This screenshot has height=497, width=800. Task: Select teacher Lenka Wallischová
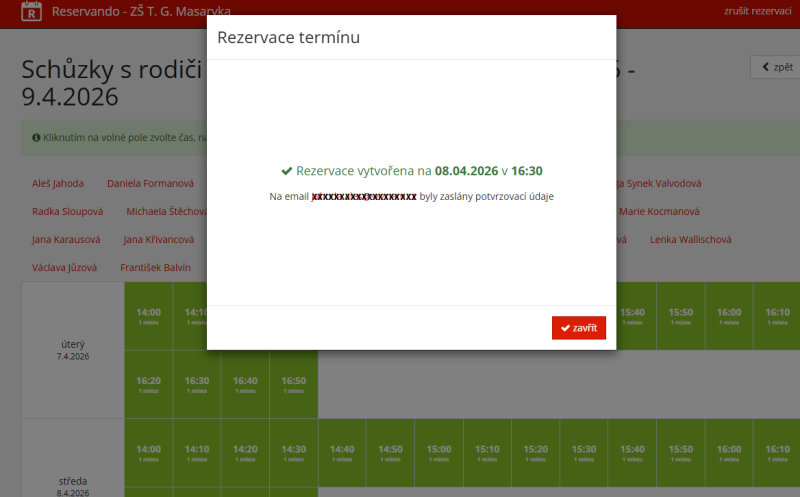pyautogui.click(x=691, y=239)
